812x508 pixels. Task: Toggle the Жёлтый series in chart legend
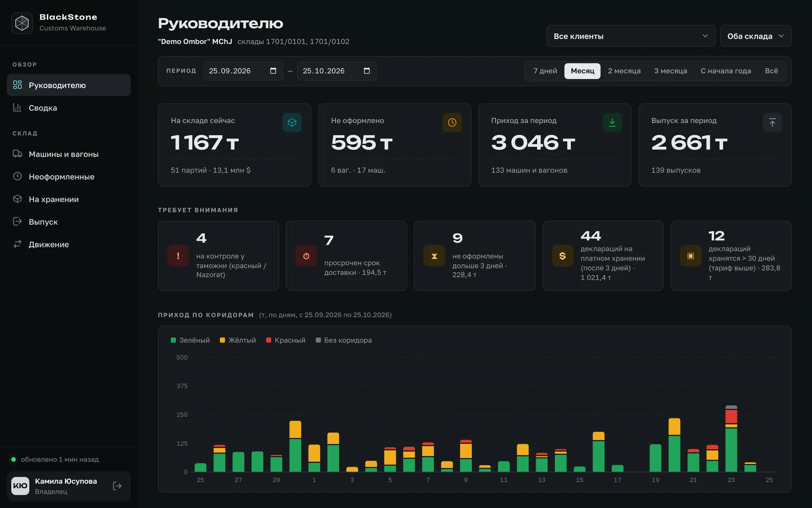pos(238,340)
